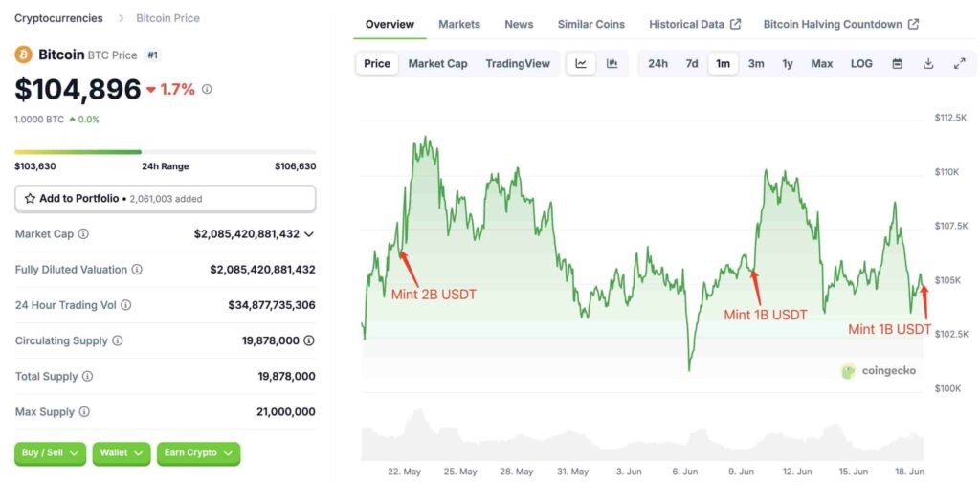Open the Similar Coins tab

pyautogui.click(x=591, y=24)
